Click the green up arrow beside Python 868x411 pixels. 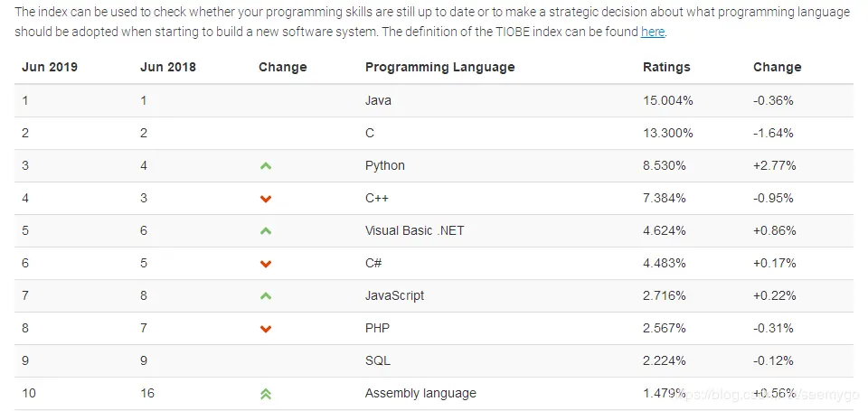tap(266, 165)
